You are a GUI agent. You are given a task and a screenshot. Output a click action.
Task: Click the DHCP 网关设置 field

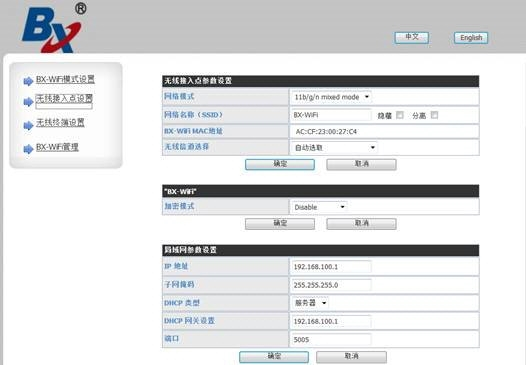coord(331,321)
